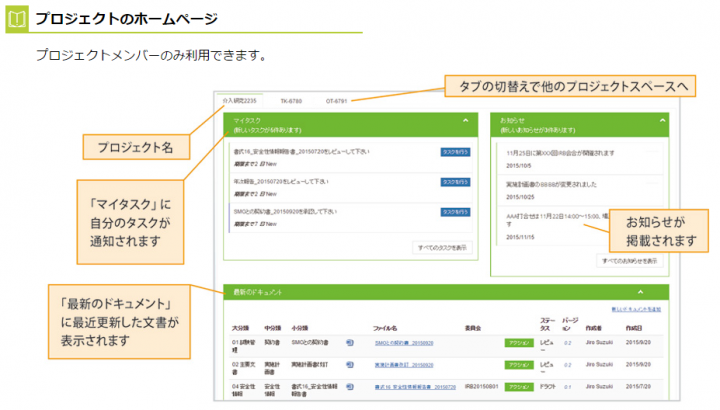Open file link 書式16_安全性情報報告書_20150720
The height and width of the screenshot is (410, 720).
click(415, 387)
